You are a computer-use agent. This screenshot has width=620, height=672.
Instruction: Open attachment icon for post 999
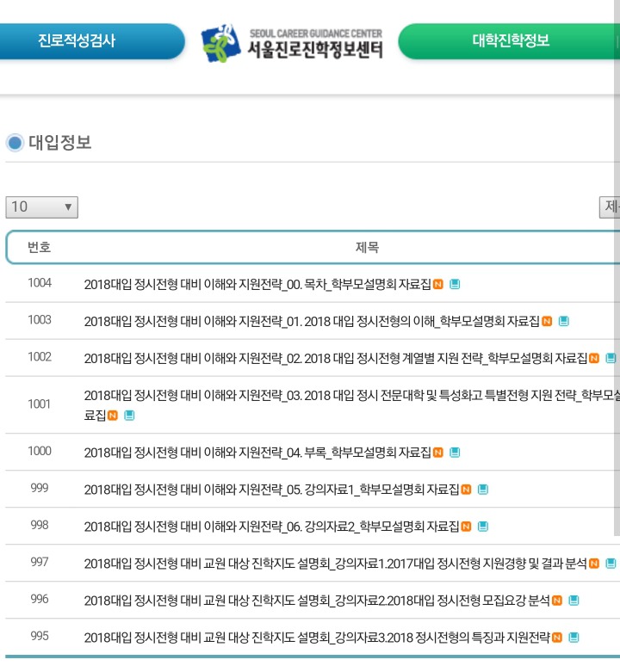[483, 490]
